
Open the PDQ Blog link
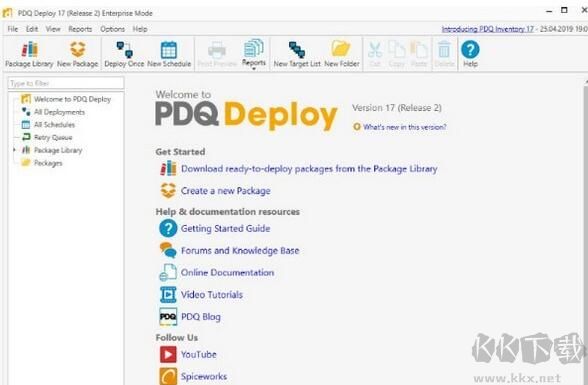point(201,317)
